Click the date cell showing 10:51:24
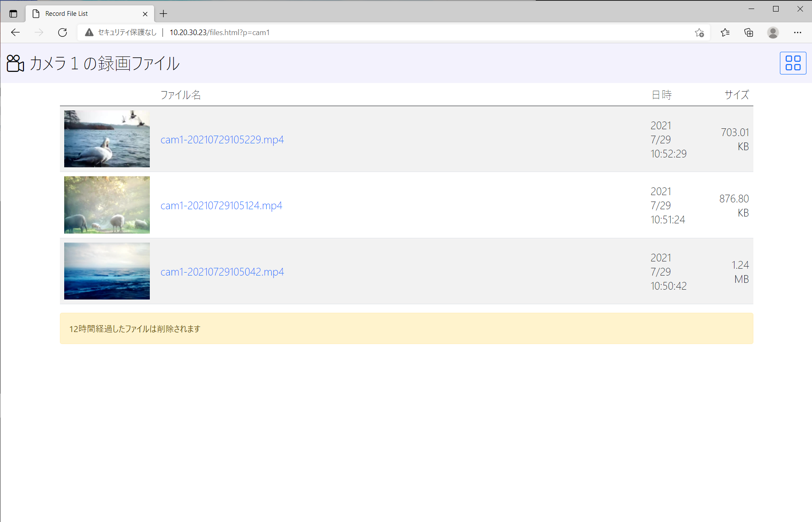Screen dimensions: 812x522 [668, 205]
